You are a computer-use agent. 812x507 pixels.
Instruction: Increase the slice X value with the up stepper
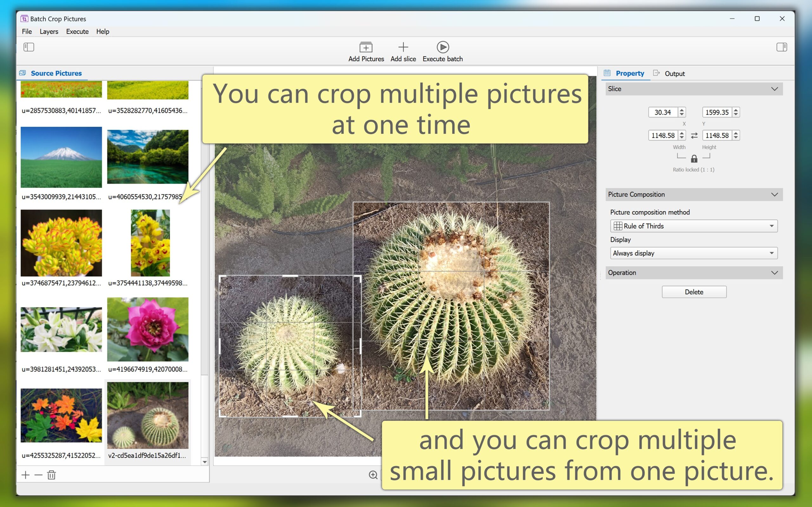pyautogui.click(x=681, y=110)
